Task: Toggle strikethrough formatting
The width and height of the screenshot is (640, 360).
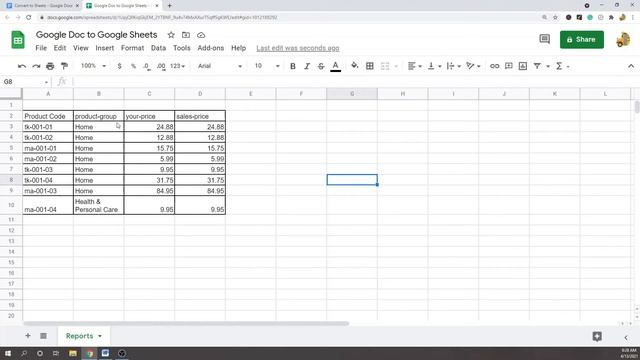Action: [x=321, y=66]
